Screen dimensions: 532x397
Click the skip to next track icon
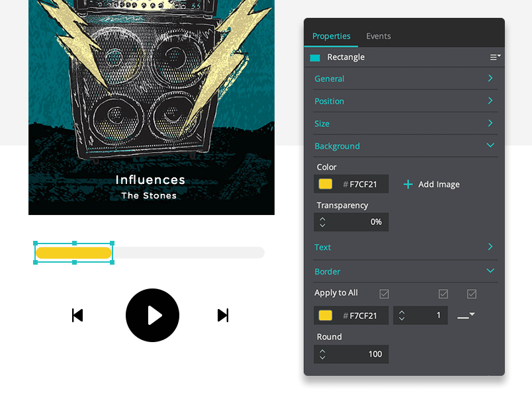(223, 315)
